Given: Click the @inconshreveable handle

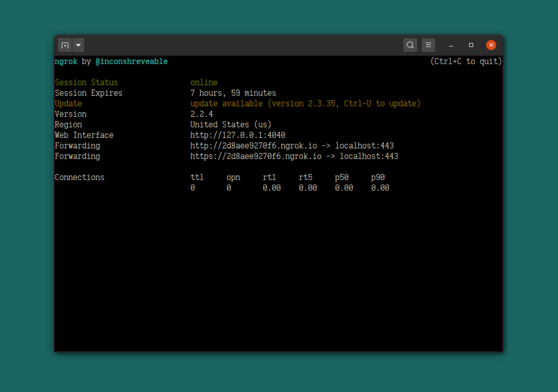Looking at the screenshot, I should click(x=131, y=61).
